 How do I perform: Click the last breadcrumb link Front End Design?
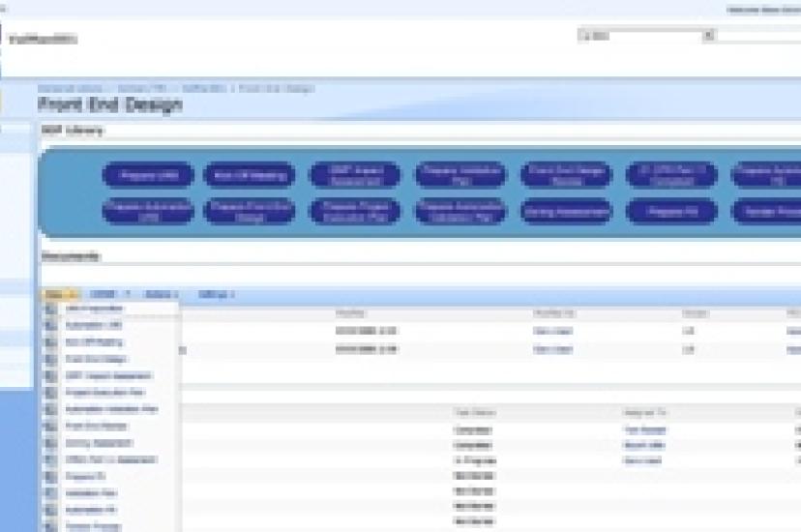pos(276,89)
